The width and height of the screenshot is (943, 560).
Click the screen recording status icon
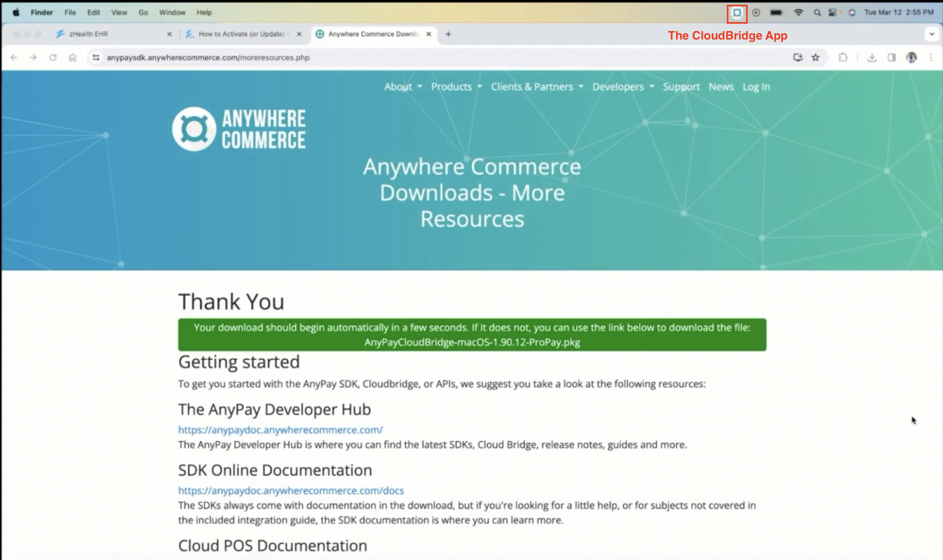coord(756,12)
